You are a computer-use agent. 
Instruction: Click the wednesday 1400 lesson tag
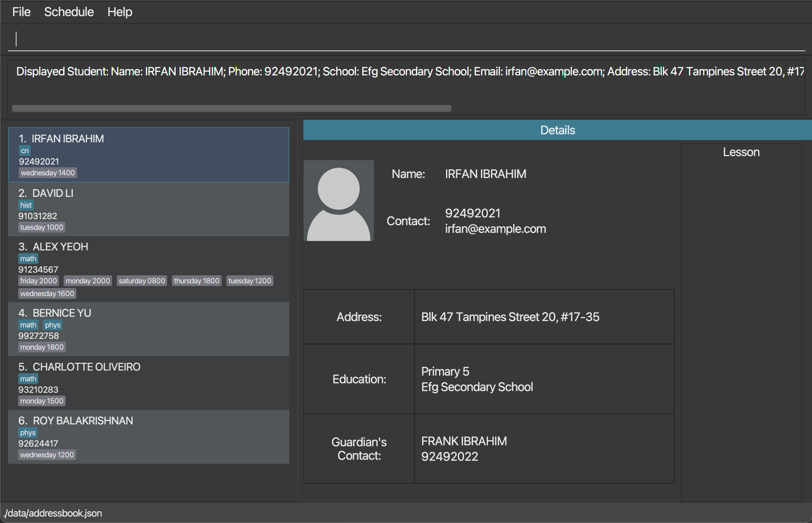coord(48,173)
